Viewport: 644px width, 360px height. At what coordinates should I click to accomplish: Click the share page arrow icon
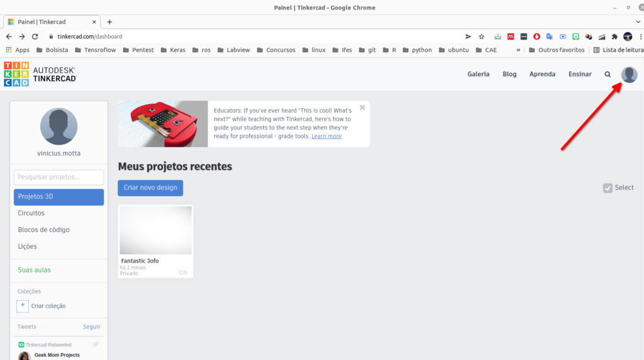click(468, 37)
